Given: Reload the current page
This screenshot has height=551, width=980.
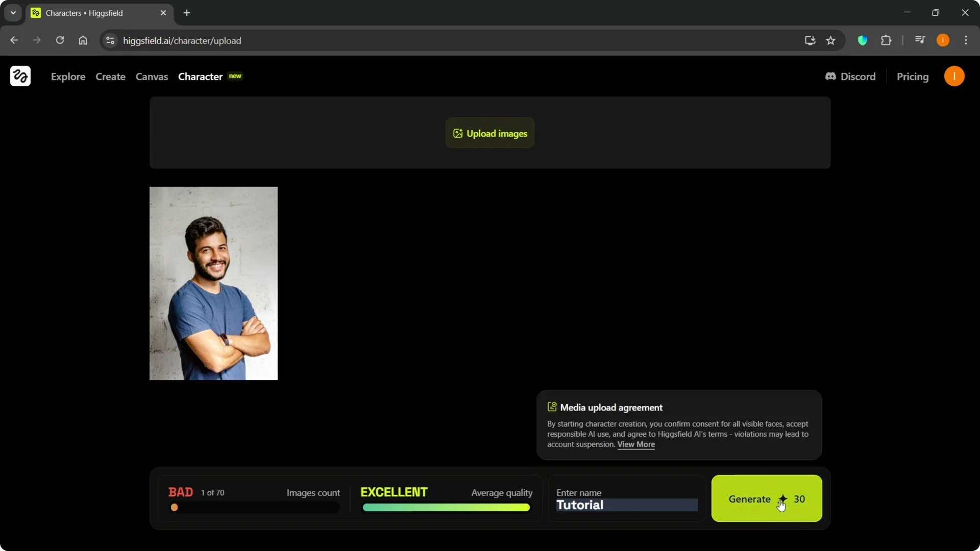Looking at the screenshot, I should 60,40.
